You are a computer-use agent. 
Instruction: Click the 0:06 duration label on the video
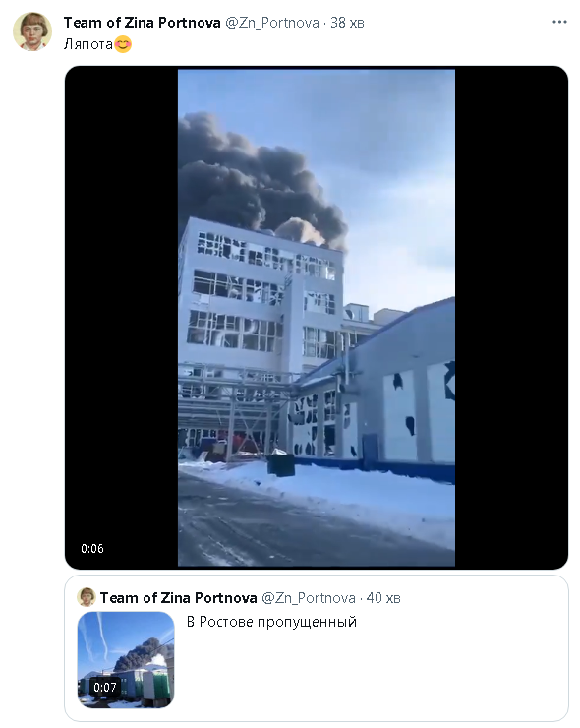[92, 548]
